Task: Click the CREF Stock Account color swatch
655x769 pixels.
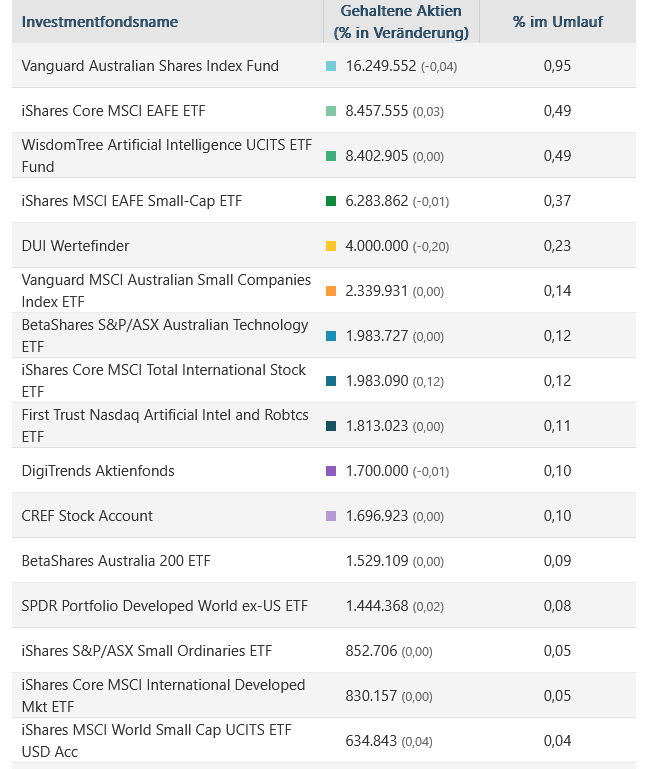Action: pyautogui.click(x=331, y=516)
